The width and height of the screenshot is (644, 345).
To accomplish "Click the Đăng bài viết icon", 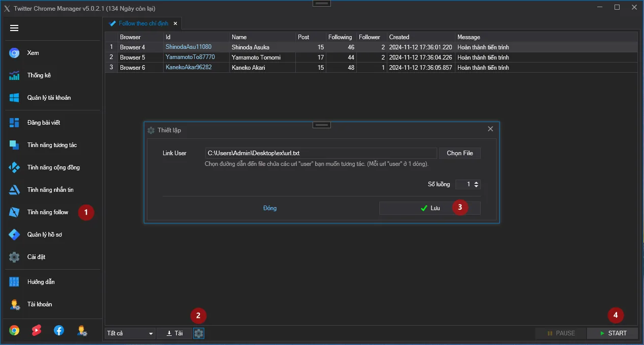I will click(x=14, y=123).
